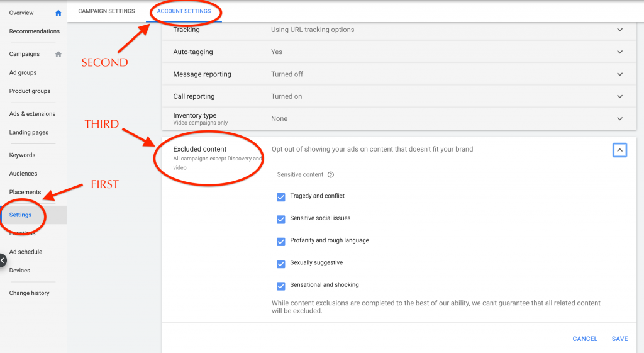Expand the Call reporting row
Viewport: 644px width, 353px height.
pos(619,96)
